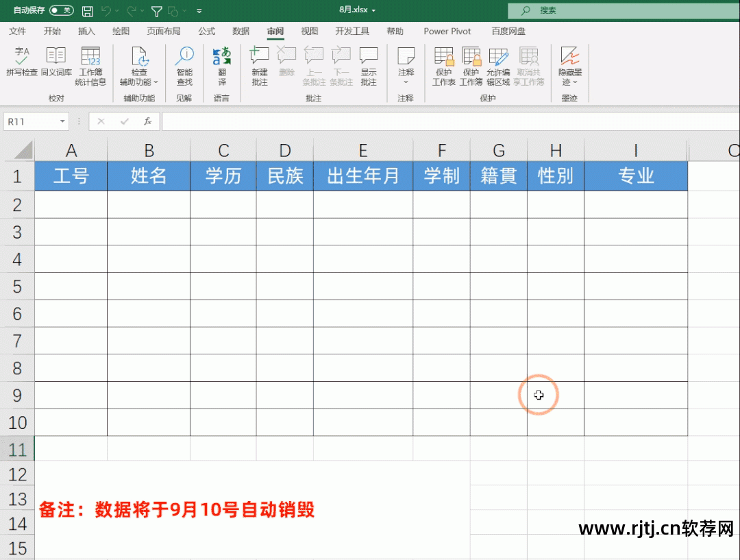The image size is (740, 560).
Task: Toggle the filter in quick access toolbar
Action: click(156, 10)
